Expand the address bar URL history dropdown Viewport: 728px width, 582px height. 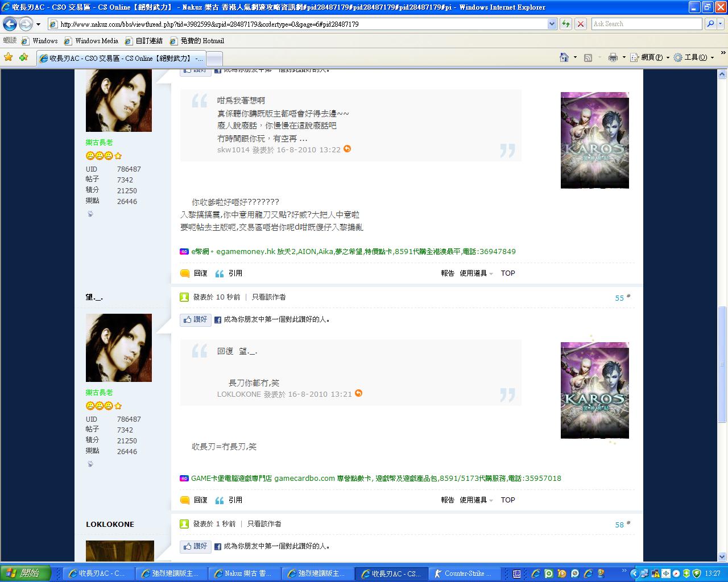pyautogui.click(x=552, y=24)
